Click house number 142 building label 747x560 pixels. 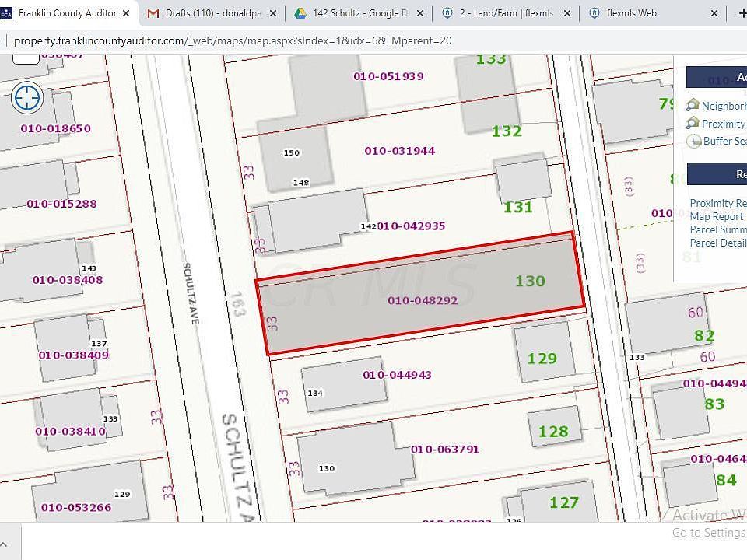pyautogui.click(x=368, y=226)
